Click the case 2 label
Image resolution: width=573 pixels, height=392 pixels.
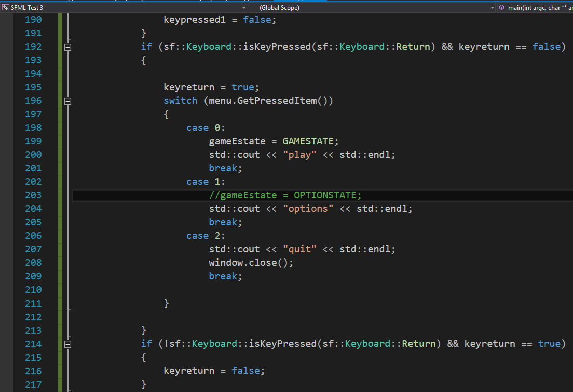[206, 236]
